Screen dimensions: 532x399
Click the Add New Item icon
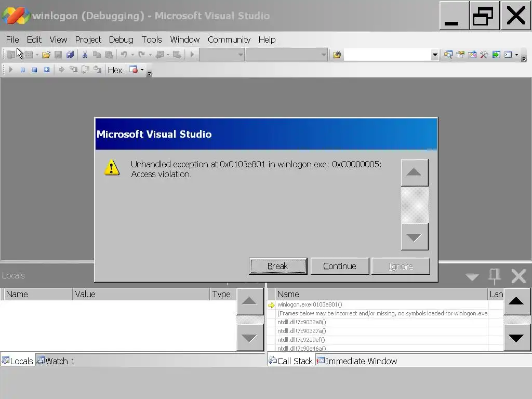29,55
